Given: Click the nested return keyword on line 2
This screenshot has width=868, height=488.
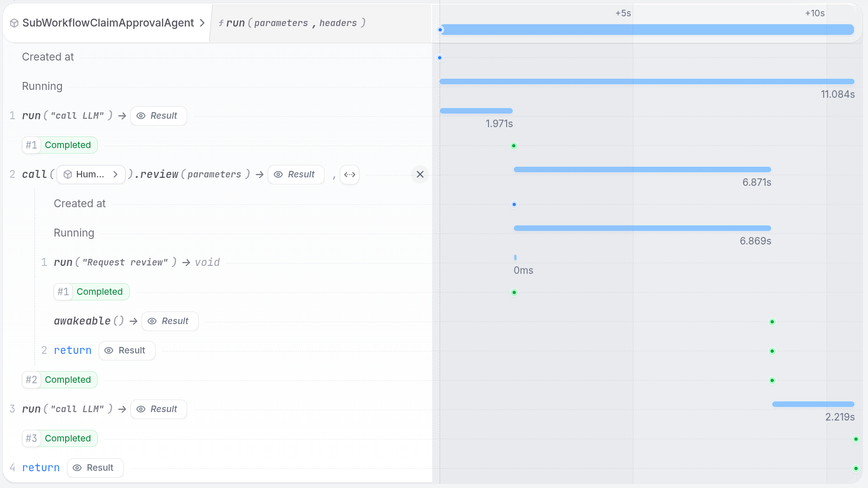Looking at the screenshot, I should [73, 350].
